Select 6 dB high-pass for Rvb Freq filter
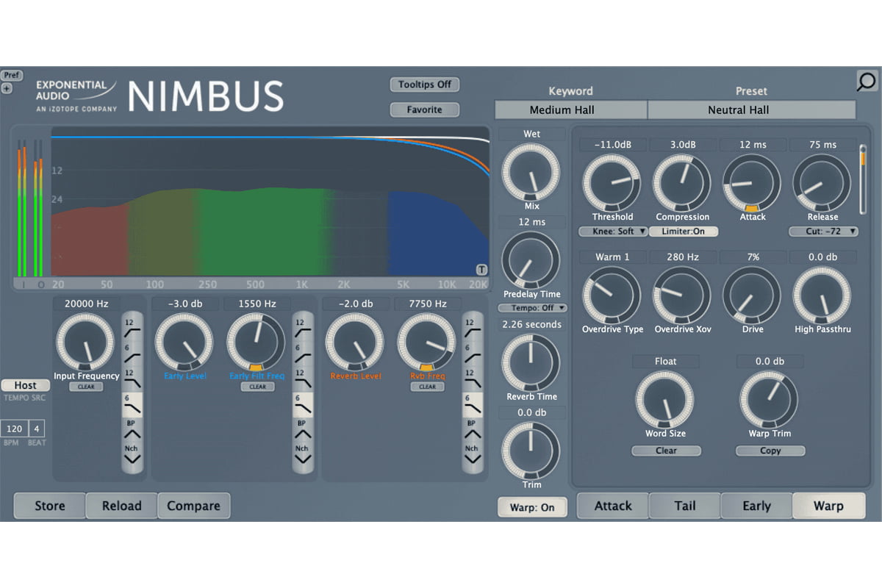Image resolution: width=882 pixels, height=588 pixels. click(x=473, y=353)
